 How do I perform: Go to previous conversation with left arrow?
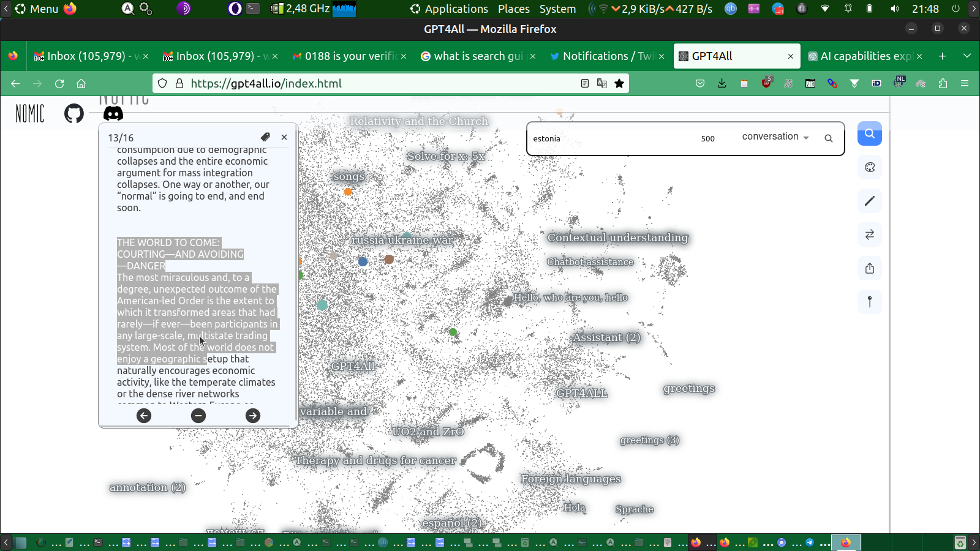pos(144,416)
